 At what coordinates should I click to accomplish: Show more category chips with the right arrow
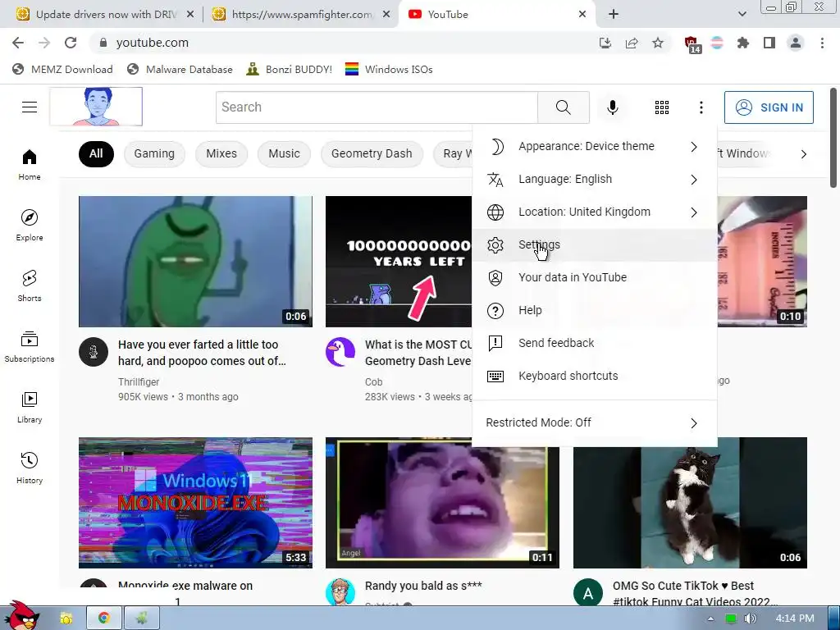click(x=803, y=154)
